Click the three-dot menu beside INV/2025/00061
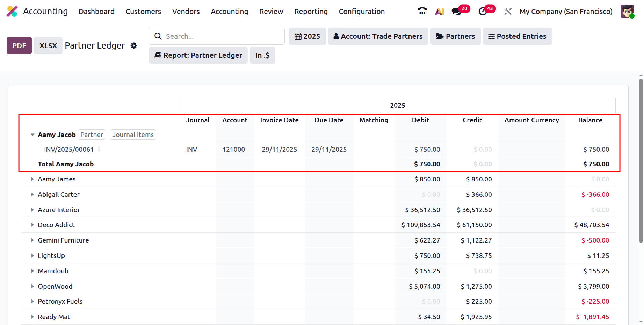Viewport: 644px width, 325px height. coord(99,149)
